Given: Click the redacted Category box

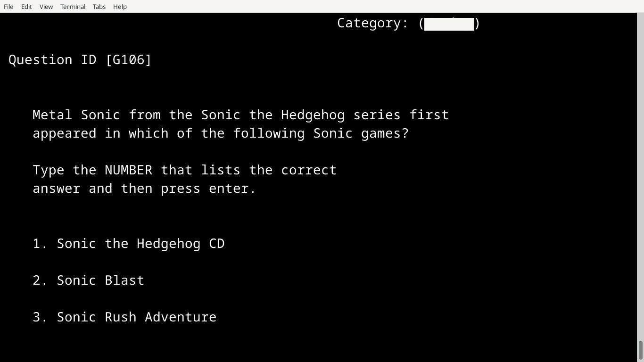Looking at the screenshot, I should tap(449, 24).
